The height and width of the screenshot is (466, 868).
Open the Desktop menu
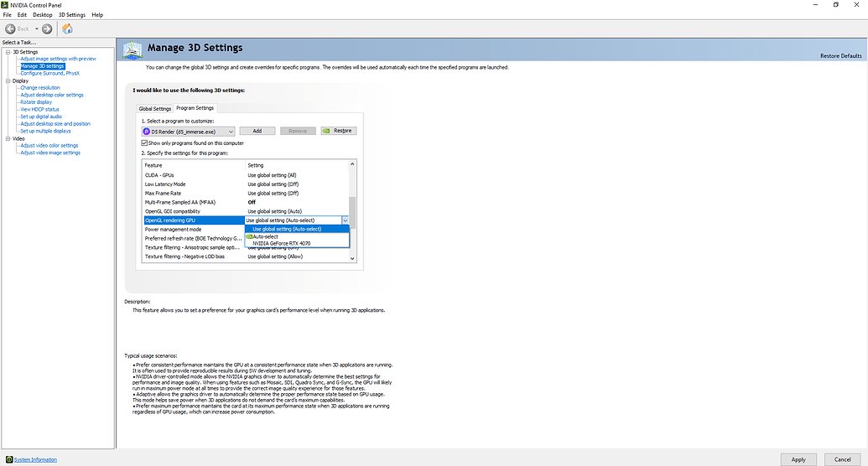click(43, 15)
